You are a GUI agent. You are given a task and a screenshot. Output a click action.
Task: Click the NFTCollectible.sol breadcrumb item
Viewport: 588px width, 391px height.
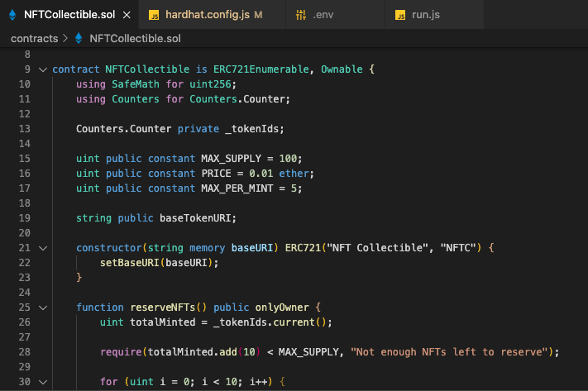point(135,39)
